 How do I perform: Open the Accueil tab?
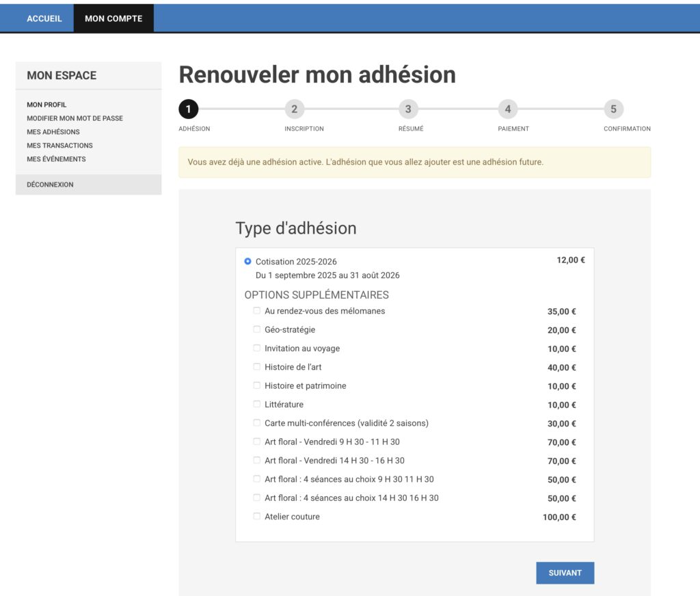coord(44,18)
